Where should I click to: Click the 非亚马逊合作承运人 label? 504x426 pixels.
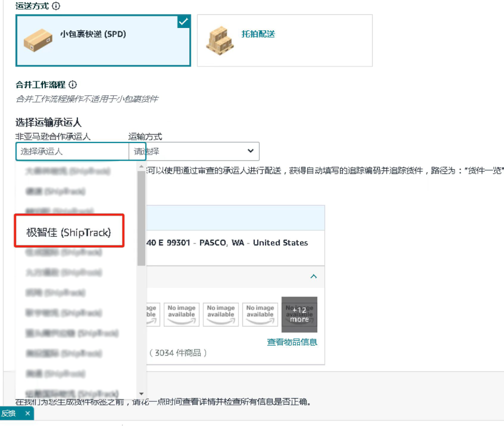point(53,136)
